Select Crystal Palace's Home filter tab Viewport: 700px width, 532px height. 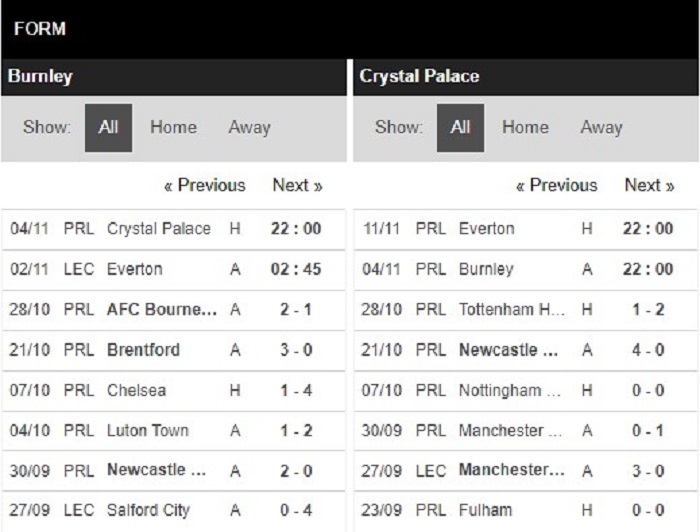(525, 127)
